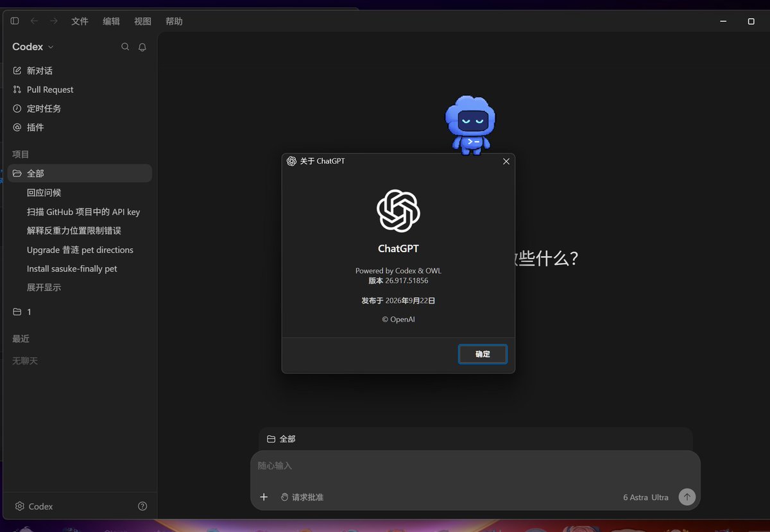The image size is (770, 532).
Task: Open the Upgrade 昔涟 pet directions chat
Action: click(x=80, y=250)
